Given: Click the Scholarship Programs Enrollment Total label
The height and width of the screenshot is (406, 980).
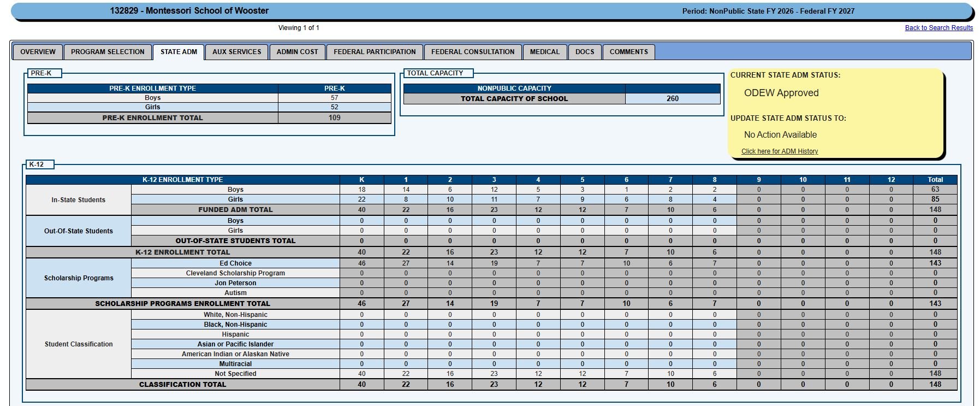Looking at the screenshot, I should click(x=182, y=304).
